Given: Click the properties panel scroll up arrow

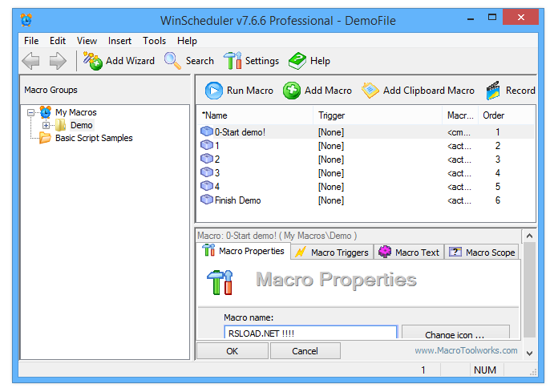Looking at the screenshot, I should pos(529,236).
